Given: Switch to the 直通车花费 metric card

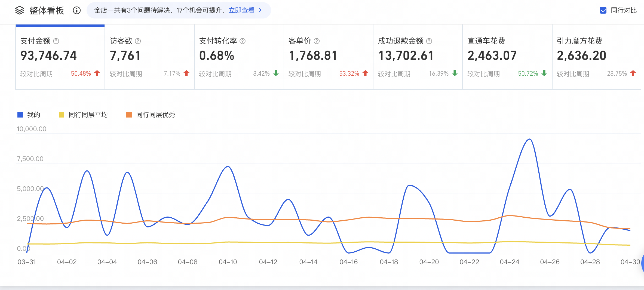Looking at the screenshot, I should (x=507, y=57).
